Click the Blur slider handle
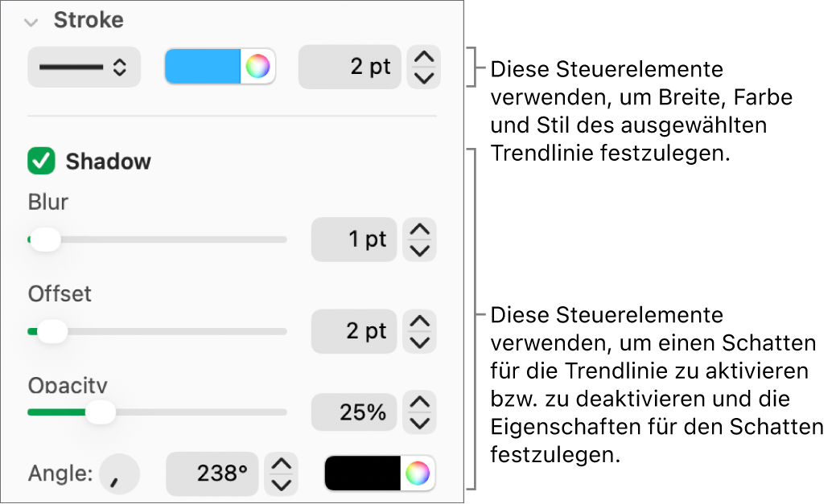Image resolution: width=836 pixels, height=504 pixels. coord(45,240)
